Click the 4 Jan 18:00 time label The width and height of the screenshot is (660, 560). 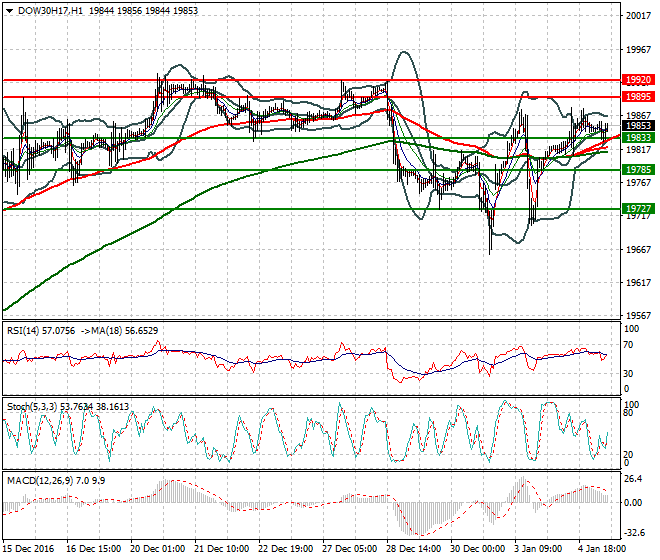602,549
